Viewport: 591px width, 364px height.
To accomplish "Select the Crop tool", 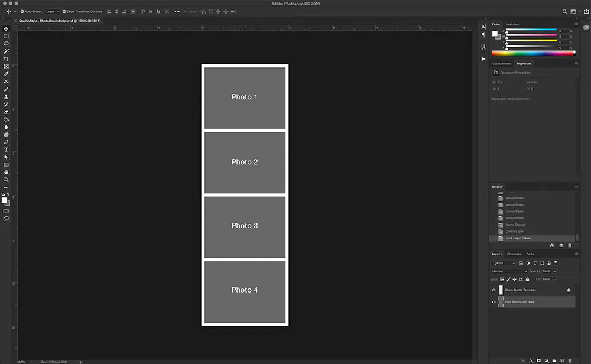I will [6, 58].
